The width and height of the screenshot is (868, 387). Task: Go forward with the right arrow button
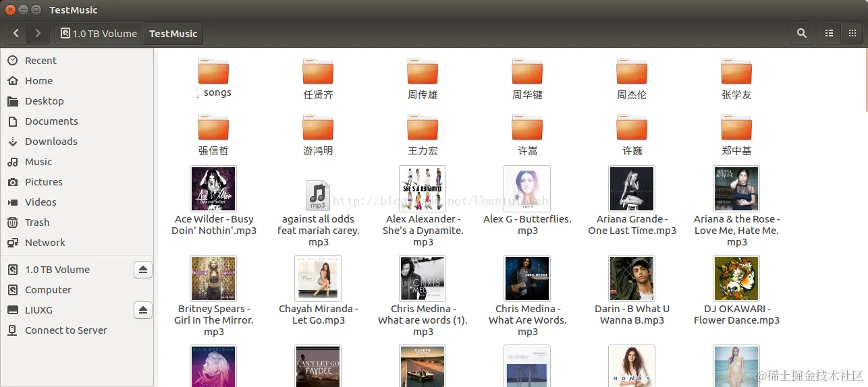(38, 33)
